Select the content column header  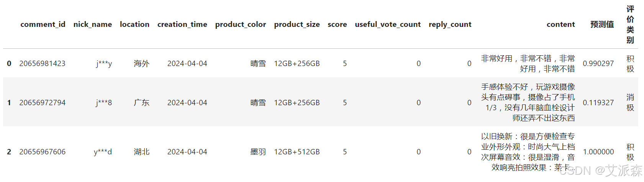coord(561,25)
